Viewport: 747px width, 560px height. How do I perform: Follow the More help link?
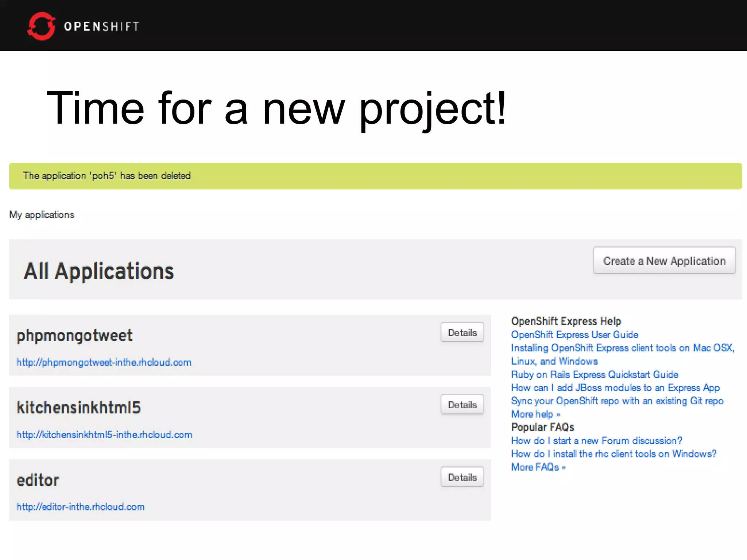coord(536,414)
